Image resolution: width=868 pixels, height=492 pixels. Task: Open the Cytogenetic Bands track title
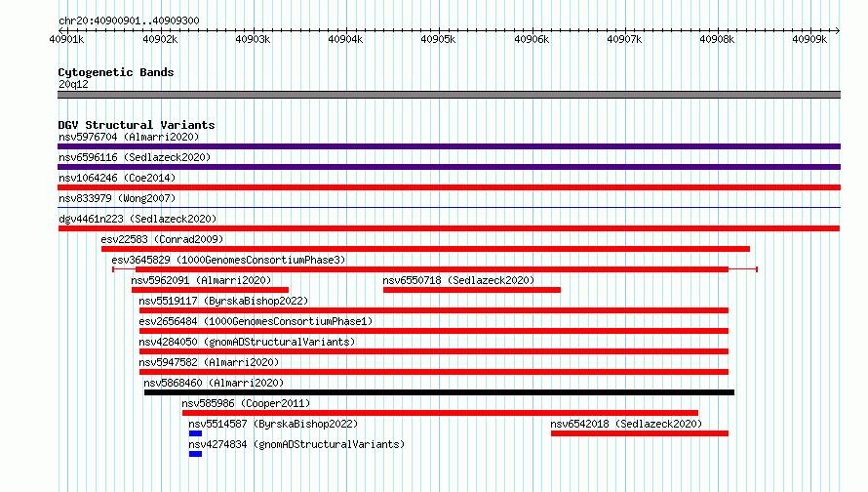[x=116, y=72]
